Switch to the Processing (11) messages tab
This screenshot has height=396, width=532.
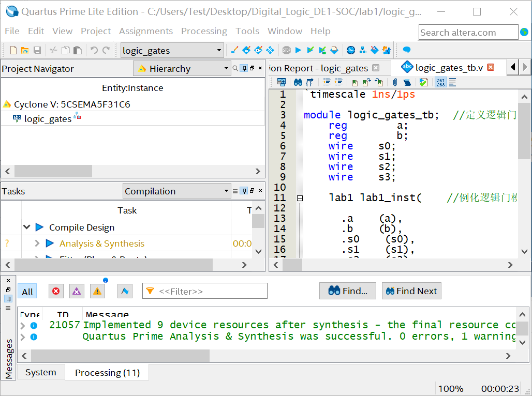click(x=107, y=373)
